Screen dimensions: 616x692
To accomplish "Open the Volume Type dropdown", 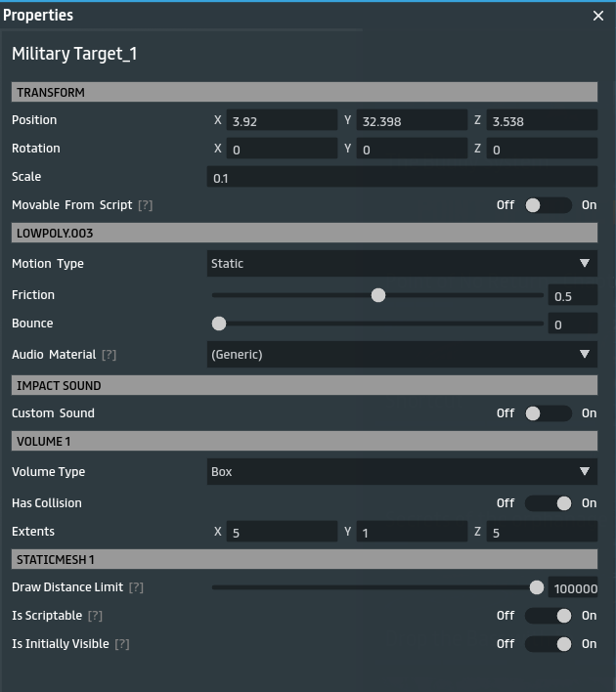I will tap(402, 472).
